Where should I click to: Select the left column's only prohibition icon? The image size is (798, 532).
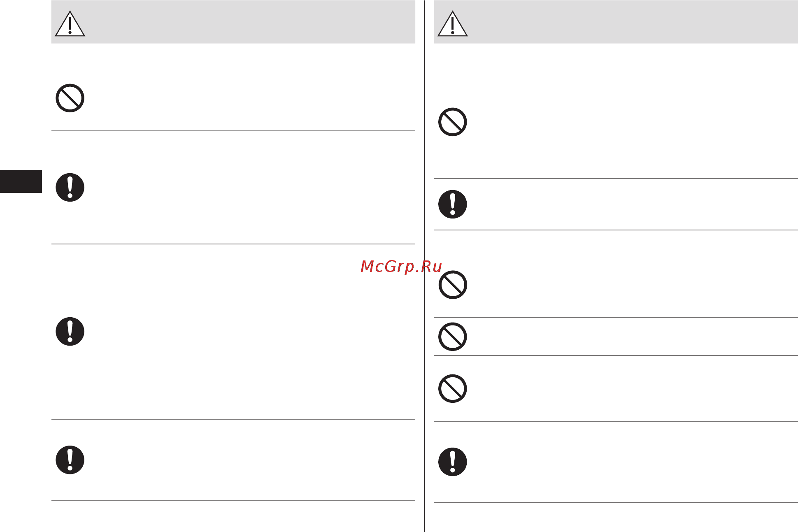(x=70, y=98)
